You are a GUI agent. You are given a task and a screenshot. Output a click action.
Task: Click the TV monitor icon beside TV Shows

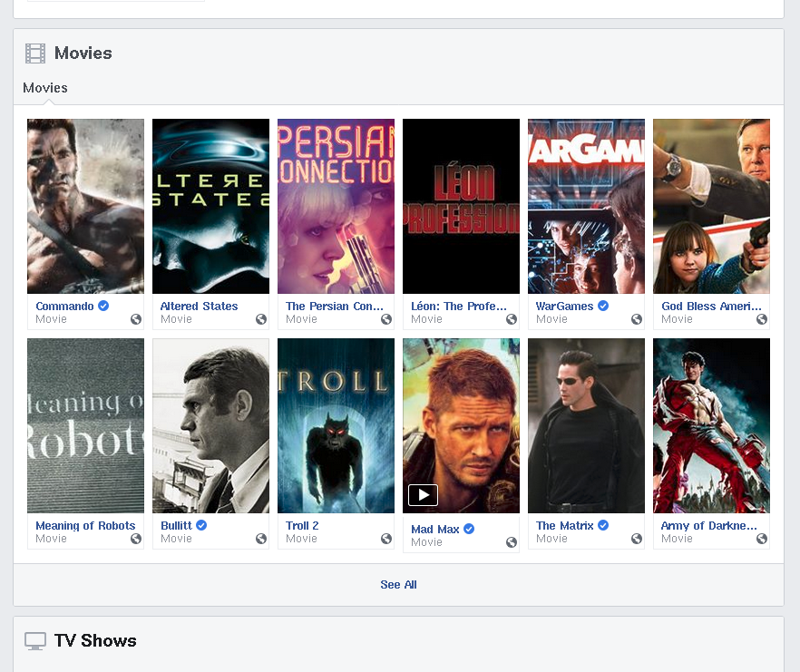click(35, 641)
